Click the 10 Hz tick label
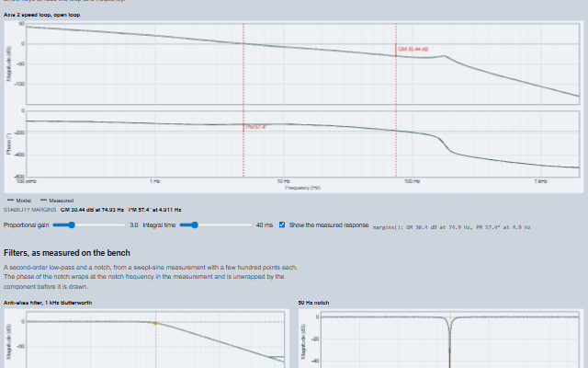588x368 pixels. point(284,181)
